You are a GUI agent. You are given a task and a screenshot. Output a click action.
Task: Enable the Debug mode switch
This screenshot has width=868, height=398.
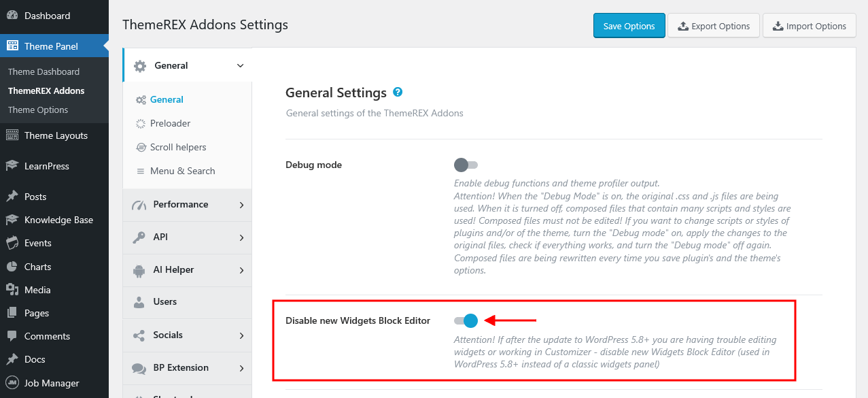coord(466,165)
